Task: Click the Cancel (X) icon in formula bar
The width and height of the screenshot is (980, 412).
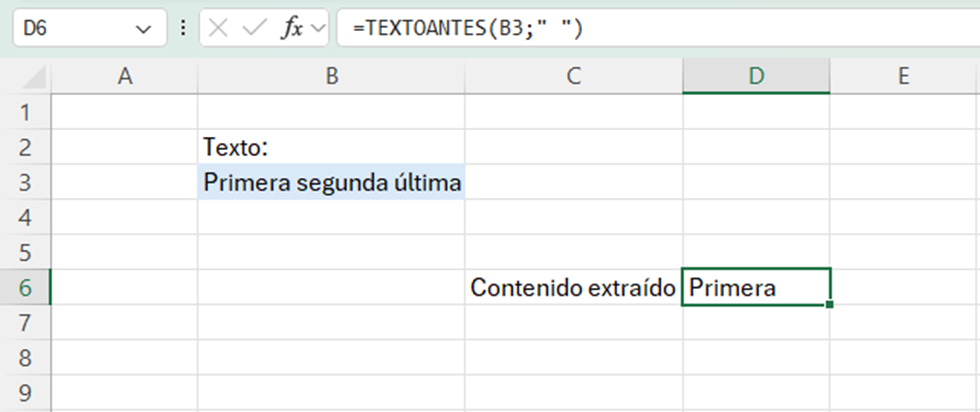Action: pos(219,29)
